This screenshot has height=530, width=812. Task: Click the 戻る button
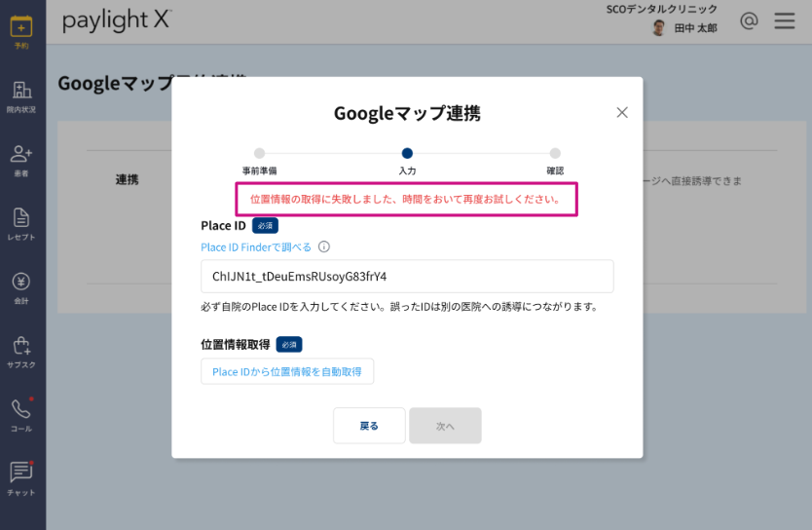tap(369, 426)
